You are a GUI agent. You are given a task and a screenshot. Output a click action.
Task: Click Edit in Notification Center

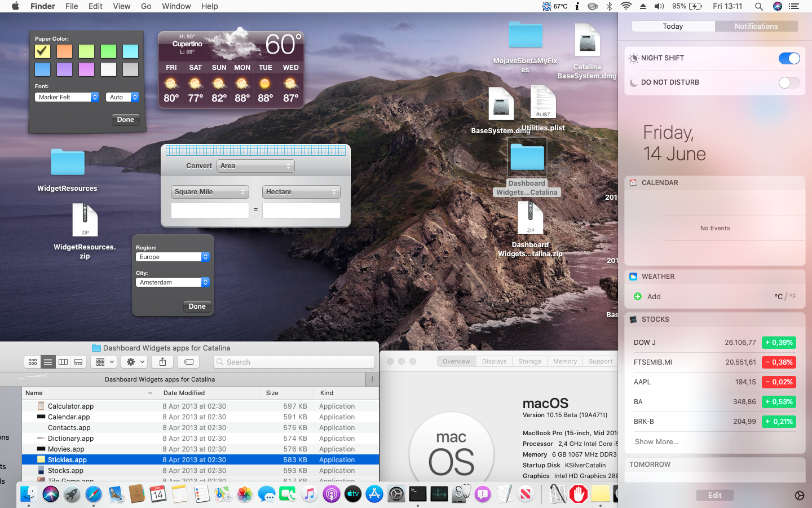click(x=714, y=495)
